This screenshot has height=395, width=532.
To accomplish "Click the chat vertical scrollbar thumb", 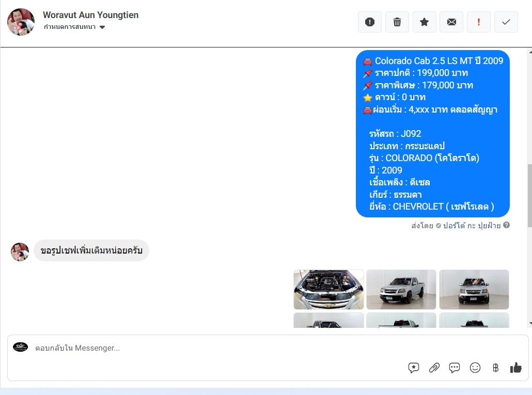I will [x=529, y=196].
